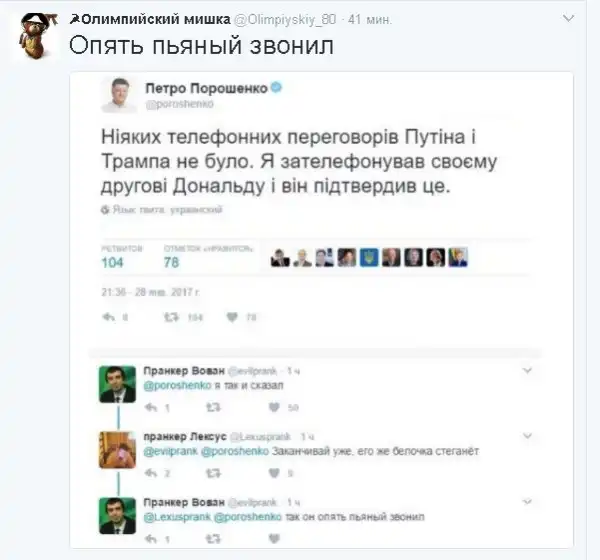Retweet the first Пранкер Вован reply
The width and height of the screenshot is (600, 560).
212,408
